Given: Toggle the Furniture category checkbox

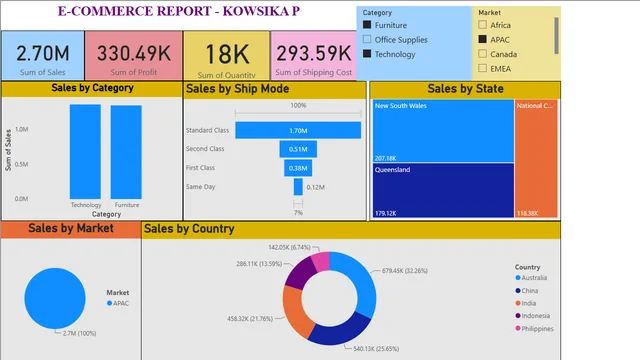Looking at the screenshot, I should [x=367, y=25].
